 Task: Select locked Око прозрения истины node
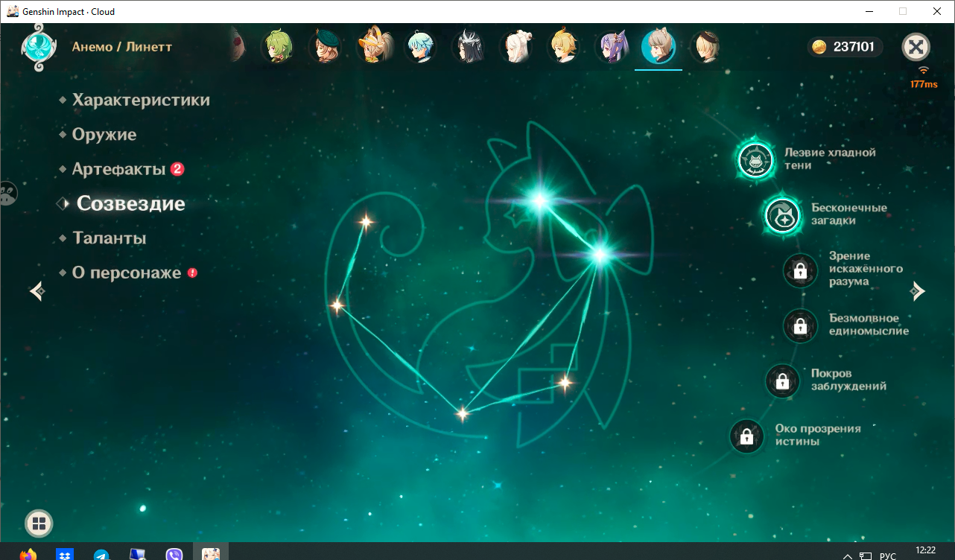(746, 436)
